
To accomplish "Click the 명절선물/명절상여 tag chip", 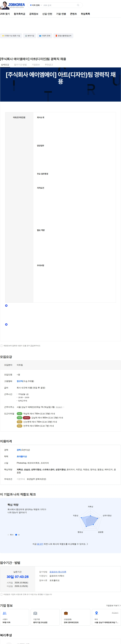I will click(x=63, y=36).
